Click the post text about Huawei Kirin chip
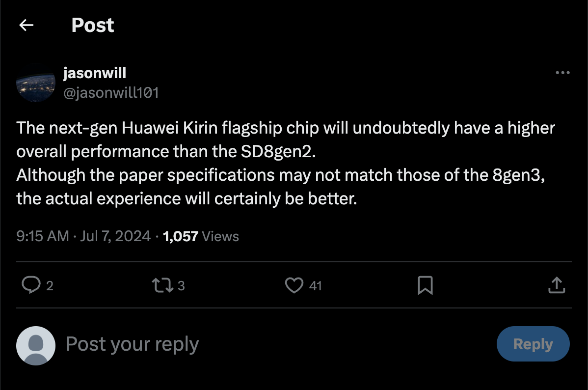Screen dimensions: 588x390 click(x=285, y=165)
